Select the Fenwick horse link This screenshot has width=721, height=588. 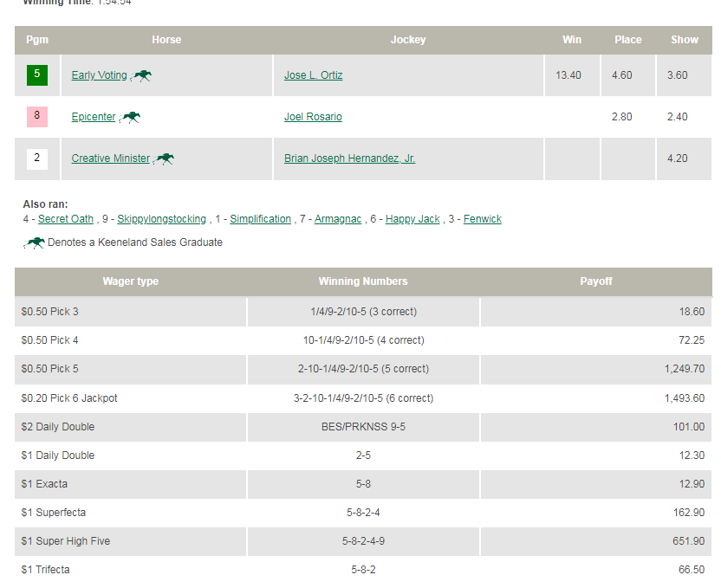(x=483, y=219)
